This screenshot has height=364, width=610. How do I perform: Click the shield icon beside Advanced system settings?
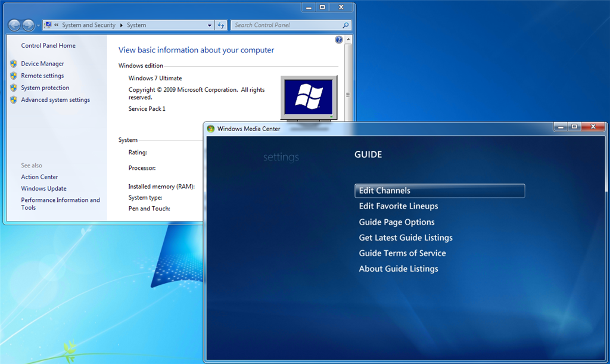pyautogui.click(x=14, y=99)
